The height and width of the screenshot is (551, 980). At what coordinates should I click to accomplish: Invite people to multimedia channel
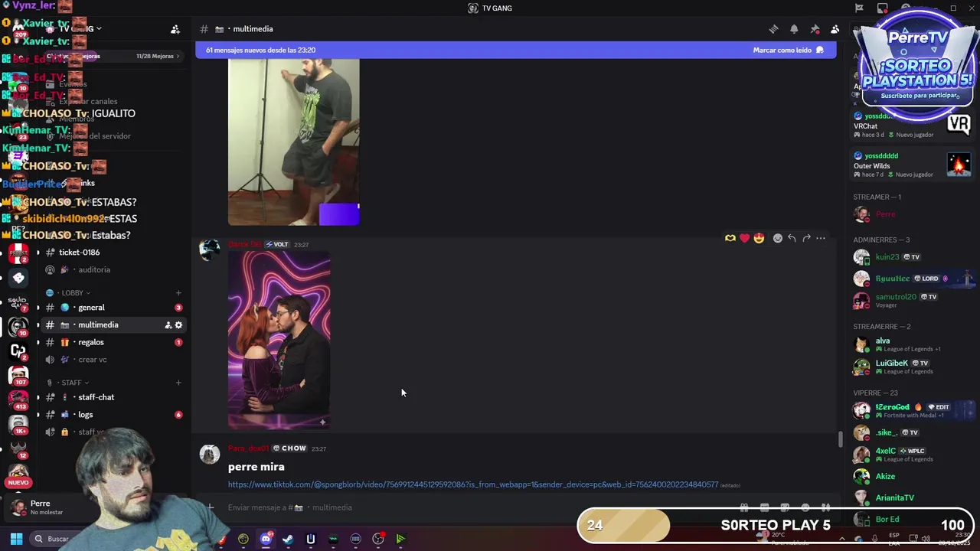(x=168, y=325)
